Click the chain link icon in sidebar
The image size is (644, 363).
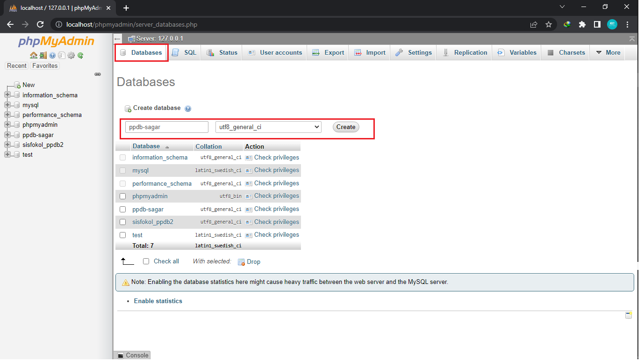(98, 74)
